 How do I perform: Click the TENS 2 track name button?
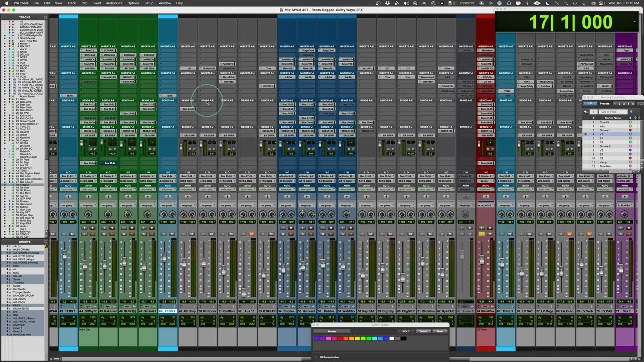[168, 311]
